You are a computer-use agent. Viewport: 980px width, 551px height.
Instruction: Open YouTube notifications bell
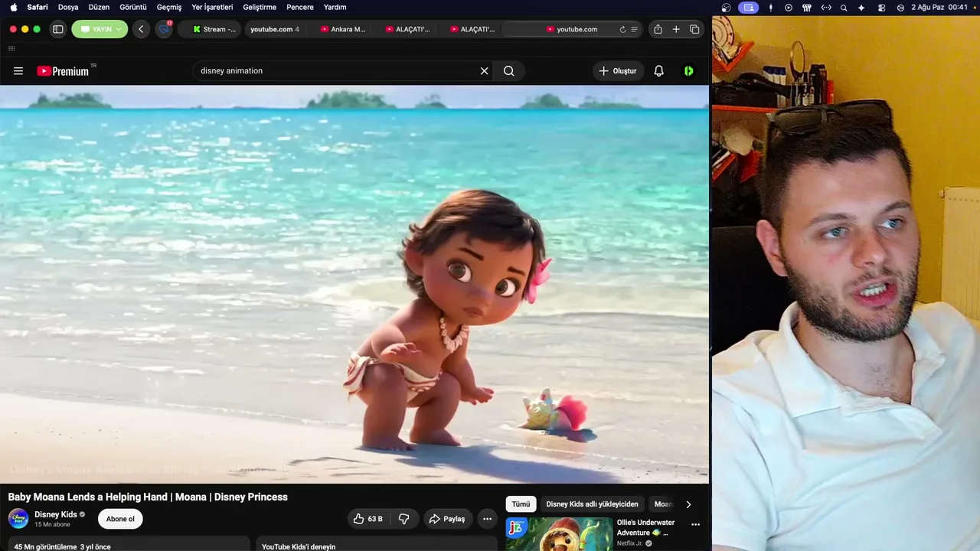pos(658,71)
